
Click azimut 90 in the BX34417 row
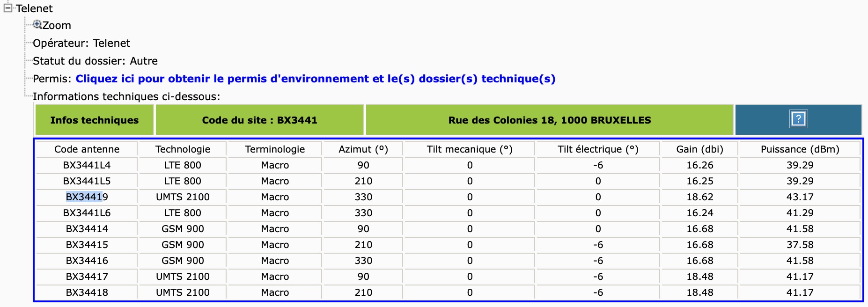[x=363, y=277]
